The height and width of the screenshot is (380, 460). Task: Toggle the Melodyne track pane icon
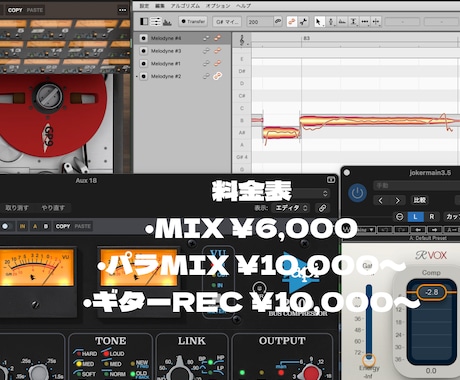pos(144,22)
